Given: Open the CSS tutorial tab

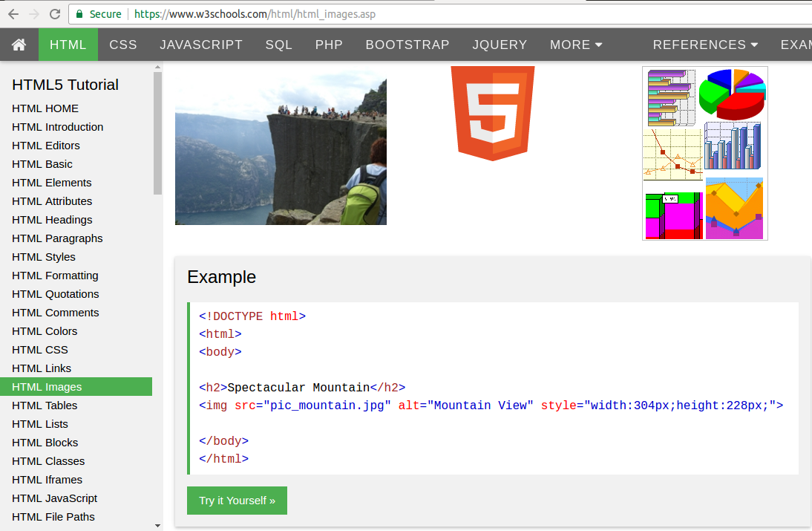Looking at the screenshot, I should coord(123,45).
